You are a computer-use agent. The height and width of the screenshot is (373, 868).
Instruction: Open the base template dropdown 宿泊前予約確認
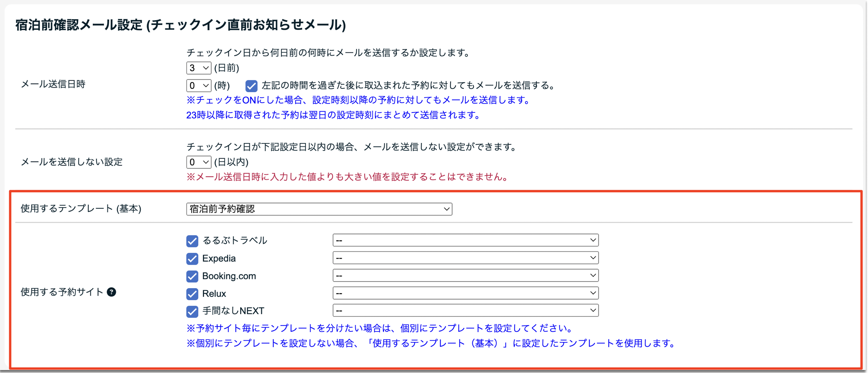tap(319, 209)
